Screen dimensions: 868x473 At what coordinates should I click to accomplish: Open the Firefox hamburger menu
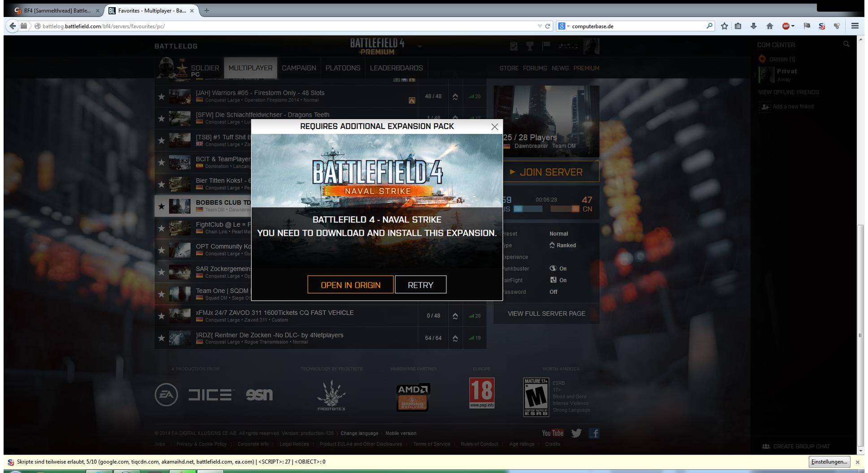pos(855,26)
